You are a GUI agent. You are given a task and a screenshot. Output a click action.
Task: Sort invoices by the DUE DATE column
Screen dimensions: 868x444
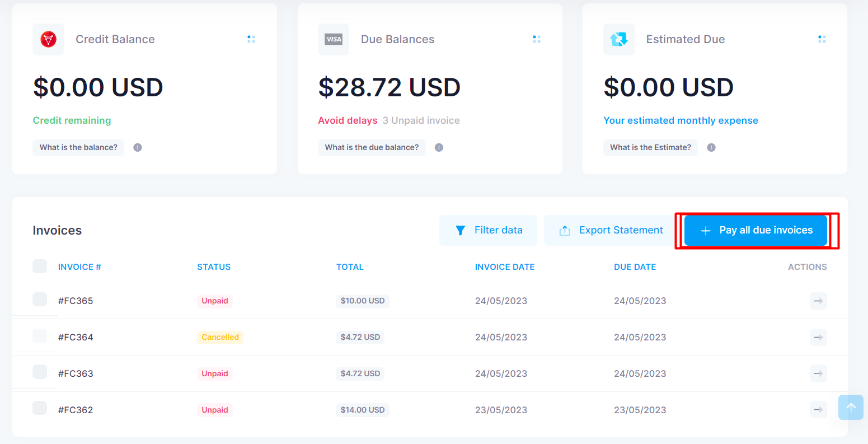tap(635, 267)
